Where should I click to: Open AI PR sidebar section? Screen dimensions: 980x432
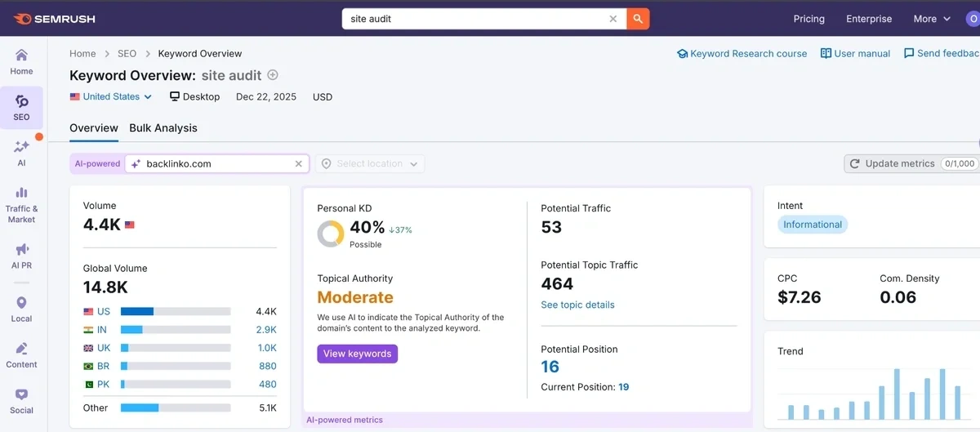[21, 256]
